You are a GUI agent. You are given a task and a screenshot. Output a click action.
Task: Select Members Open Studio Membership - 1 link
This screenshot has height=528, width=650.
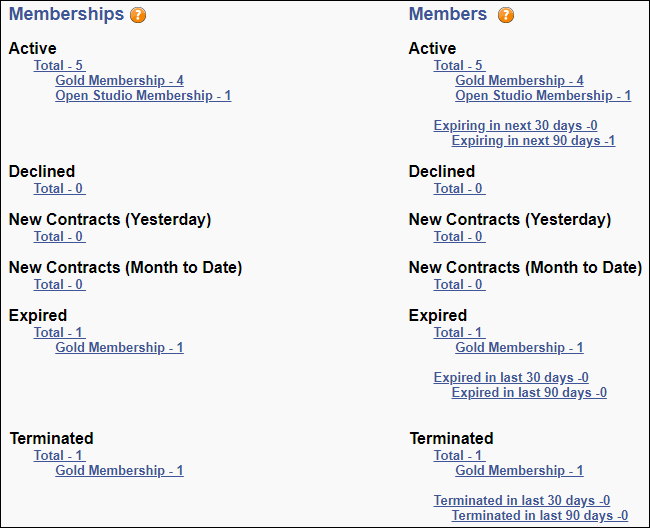click(543, 95)
